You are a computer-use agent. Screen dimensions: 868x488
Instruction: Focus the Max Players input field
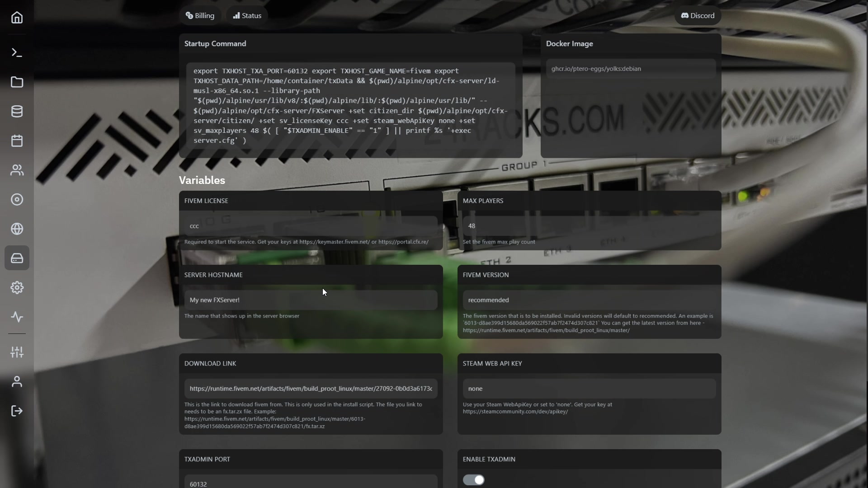589,226
